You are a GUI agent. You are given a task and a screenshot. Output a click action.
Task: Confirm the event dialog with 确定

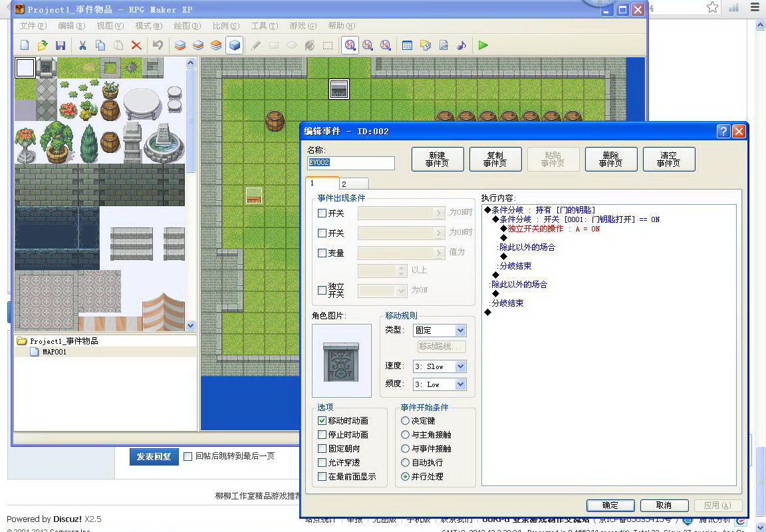(x=610, y=505)
